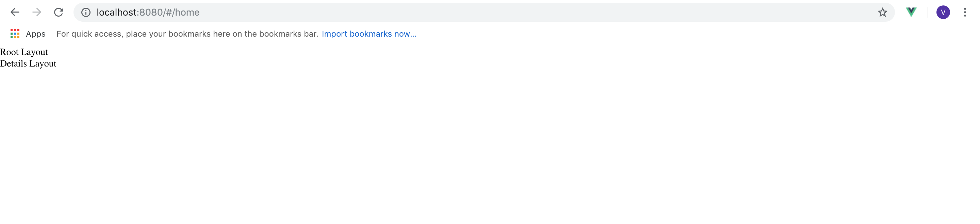Screen dimensions: 980x224
Task: Open the Vue.js devtools extension
Action: point(911,13)
